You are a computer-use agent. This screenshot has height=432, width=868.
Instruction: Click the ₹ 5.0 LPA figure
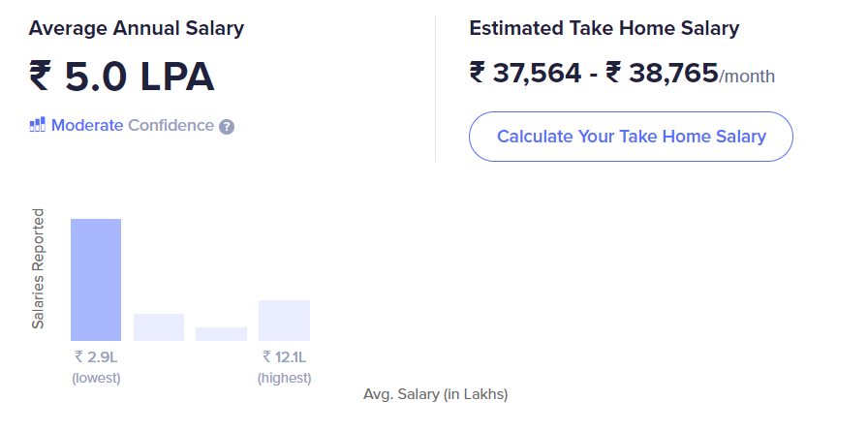point(122,77)
